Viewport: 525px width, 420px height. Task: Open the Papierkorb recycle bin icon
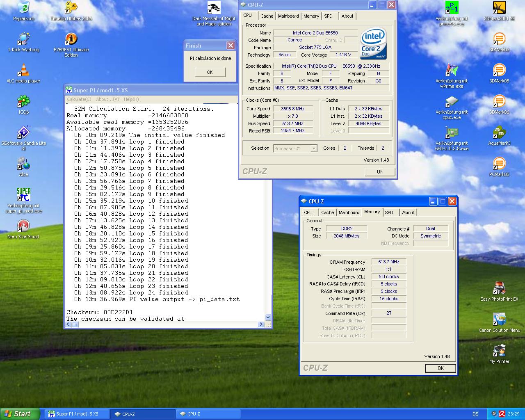coord(23,8)
